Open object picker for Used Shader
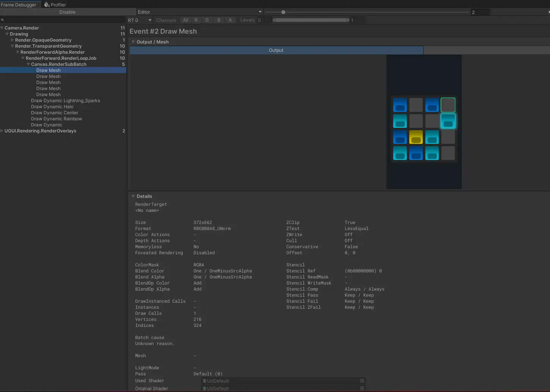This screenshot has width=550, height=392. [x=362, y=381]
